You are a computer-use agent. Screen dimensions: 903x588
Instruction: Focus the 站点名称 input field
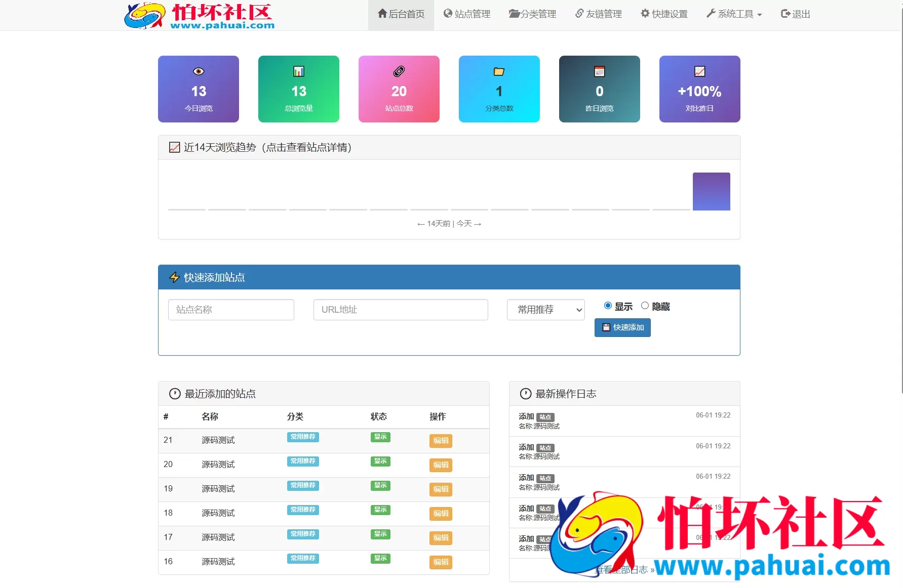(231, 310)
